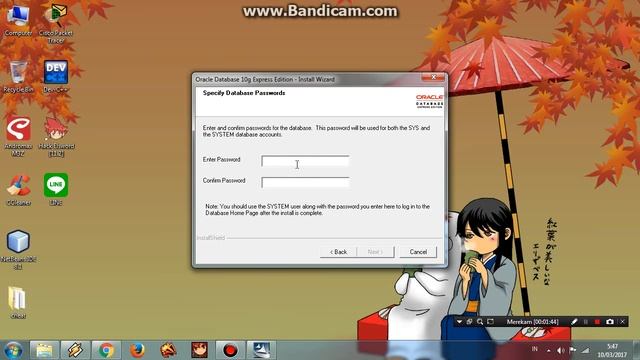This screenshot has width=640, height=360.
Task: Click the Oracle Database logo in wizard
Action: click(x=429, y=101)
